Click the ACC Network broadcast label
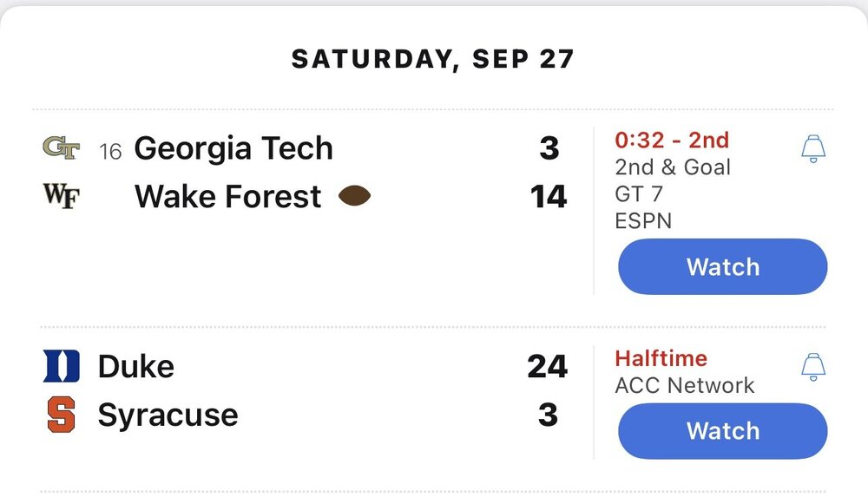 point(685,386)
